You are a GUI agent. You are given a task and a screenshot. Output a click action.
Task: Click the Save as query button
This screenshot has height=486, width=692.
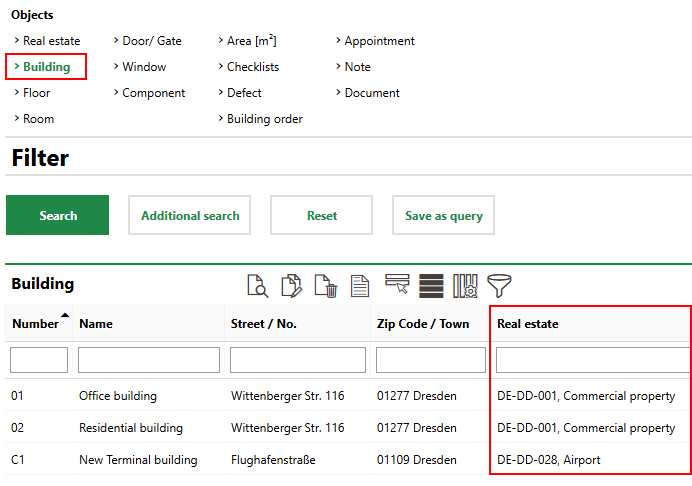point(443,215)
